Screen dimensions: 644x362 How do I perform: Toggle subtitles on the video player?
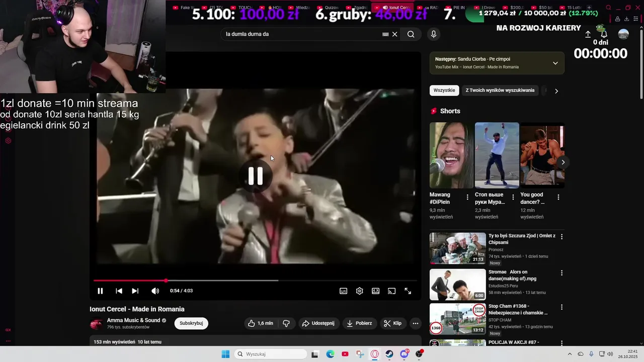pyautogui.click(x=343, y=291)
